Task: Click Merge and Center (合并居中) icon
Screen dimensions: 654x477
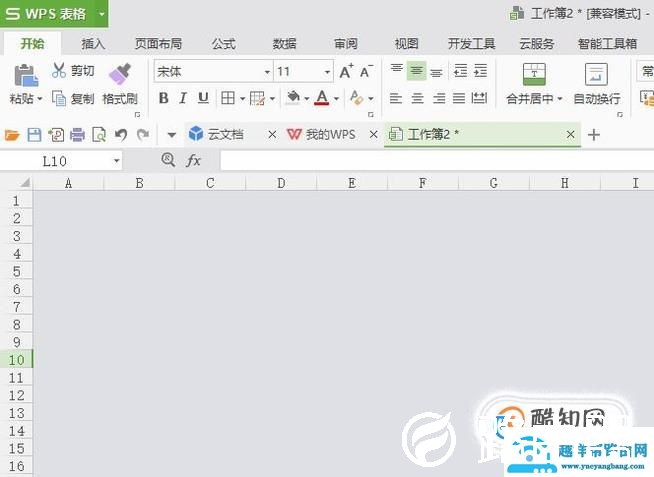Action: [x=534, y=74]
